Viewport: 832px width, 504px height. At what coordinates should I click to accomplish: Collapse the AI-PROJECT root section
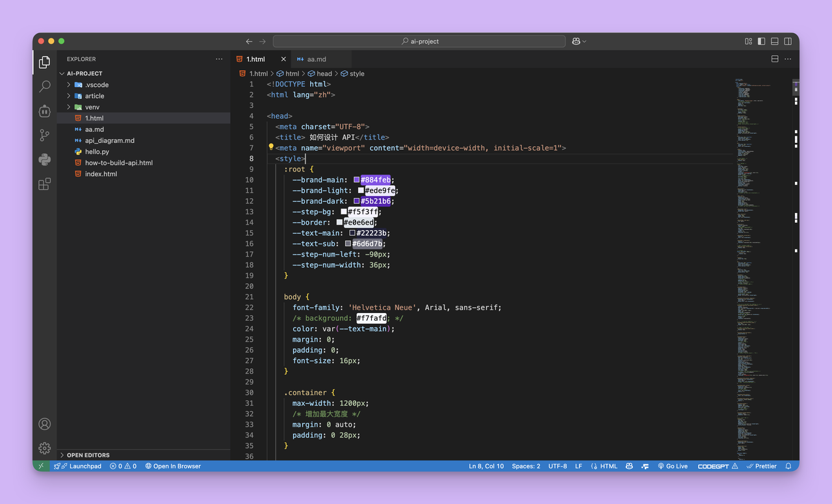point(144,73)
